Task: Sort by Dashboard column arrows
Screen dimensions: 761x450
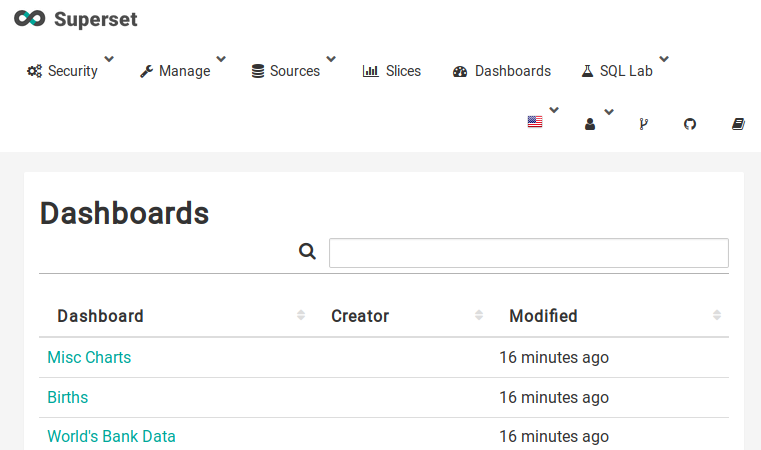Action: [301, 315]
